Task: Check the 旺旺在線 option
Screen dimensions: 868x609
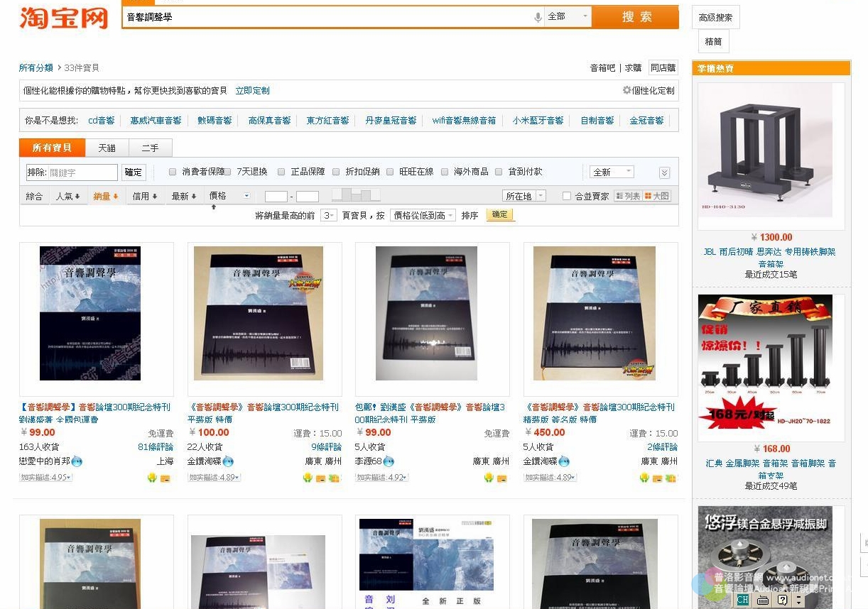Action: [390, 172]
